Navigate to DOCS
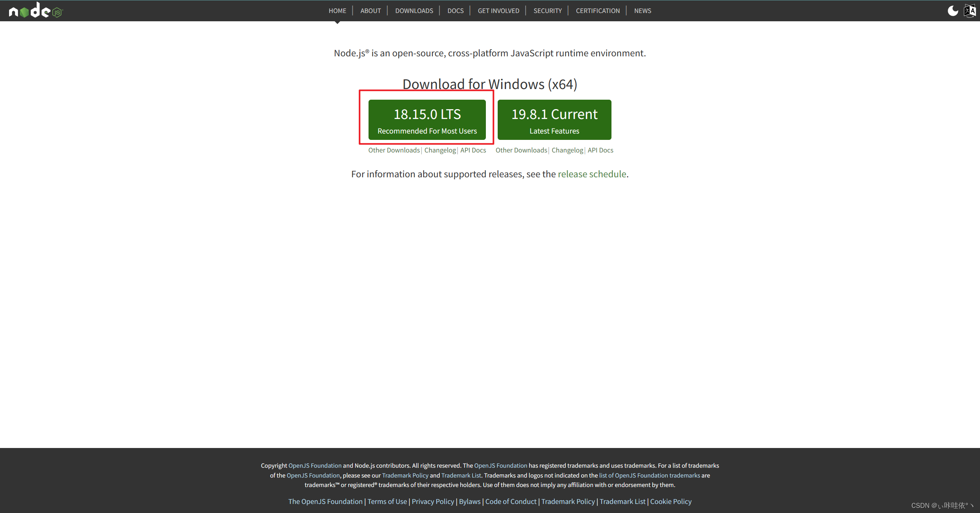Screen dimensions: 980x513 455,11
